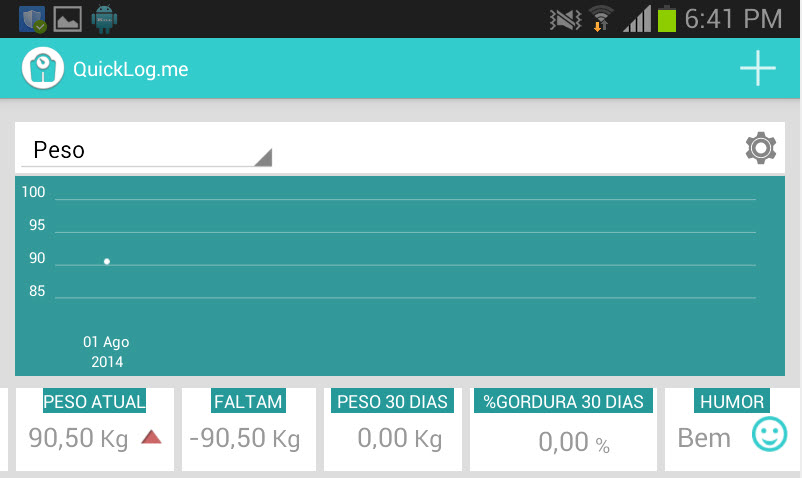Open the Peso chart type dropdown
Viewport: 802px width, 478px height.
(x=146, y=150)
